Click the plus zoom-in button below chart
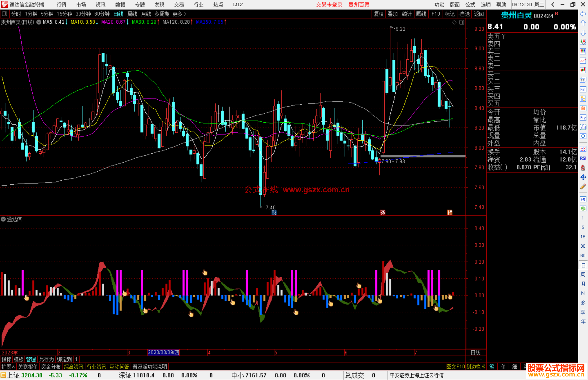Screen dimensions: 588x380 click(471, 359)
